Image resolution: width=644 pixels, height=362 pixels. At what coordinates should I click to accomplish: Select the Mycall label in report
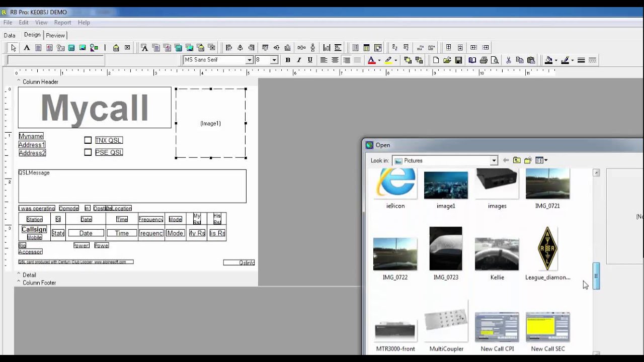(x=95, y=108)
